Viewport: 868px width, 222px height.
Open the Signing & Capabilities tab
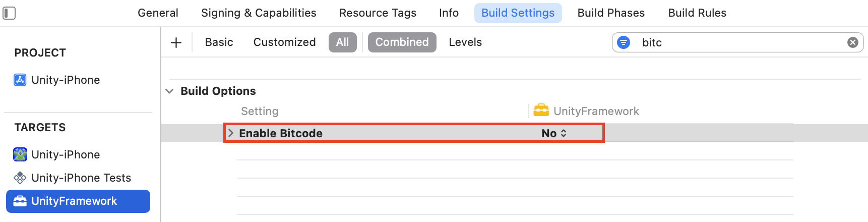[x=259, y=13]
